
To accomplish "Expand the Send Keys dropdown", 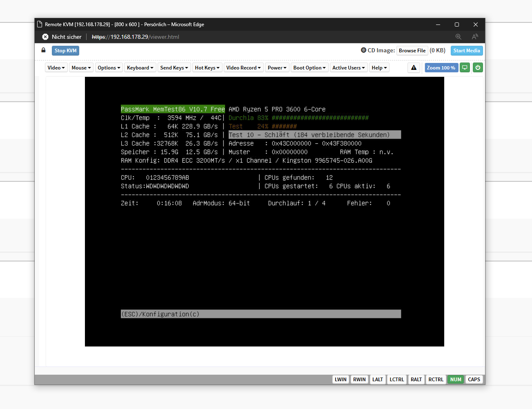I will pos(174,68).
